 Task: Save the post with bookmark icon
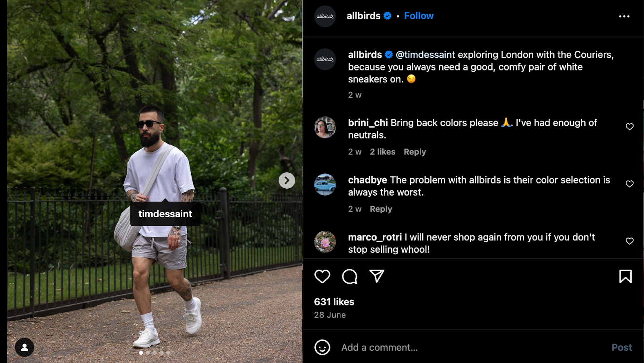[625, 276]
